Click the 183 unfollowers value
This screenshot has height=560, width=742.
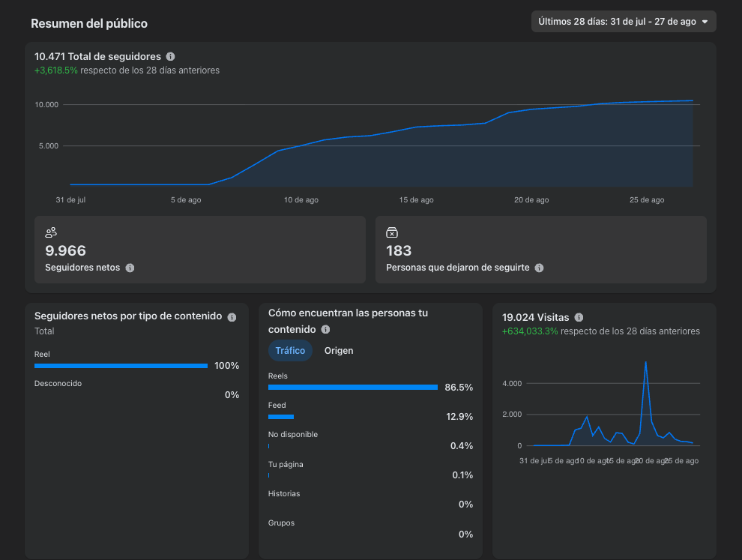pos(399,250)
